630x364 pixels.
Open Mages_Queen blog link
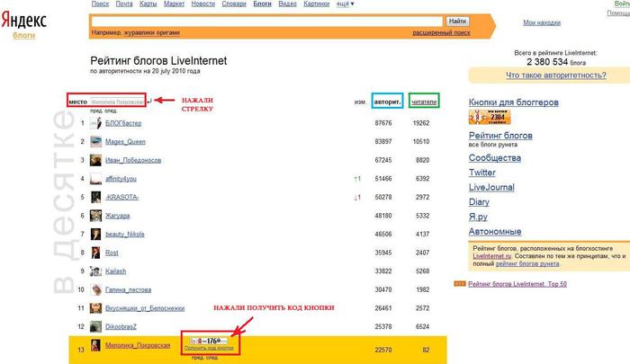click(x=125, y=142)
